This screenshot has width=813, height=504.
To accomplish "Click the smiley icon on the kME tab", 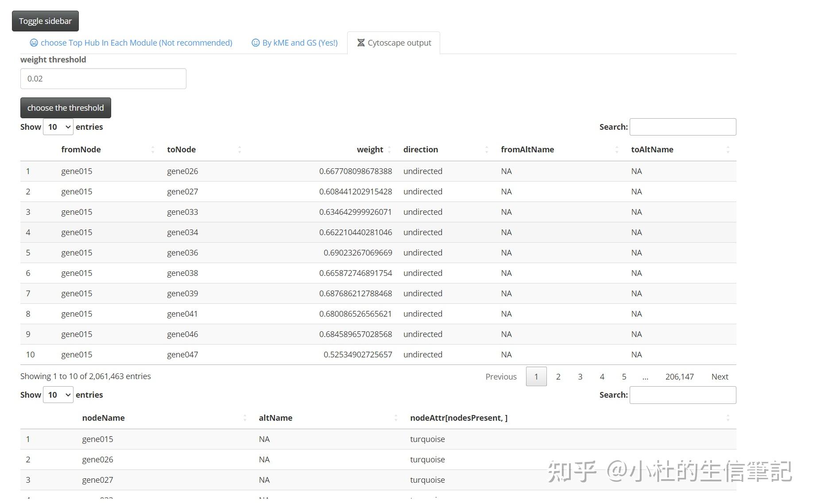I will click(x=256, y=43).
